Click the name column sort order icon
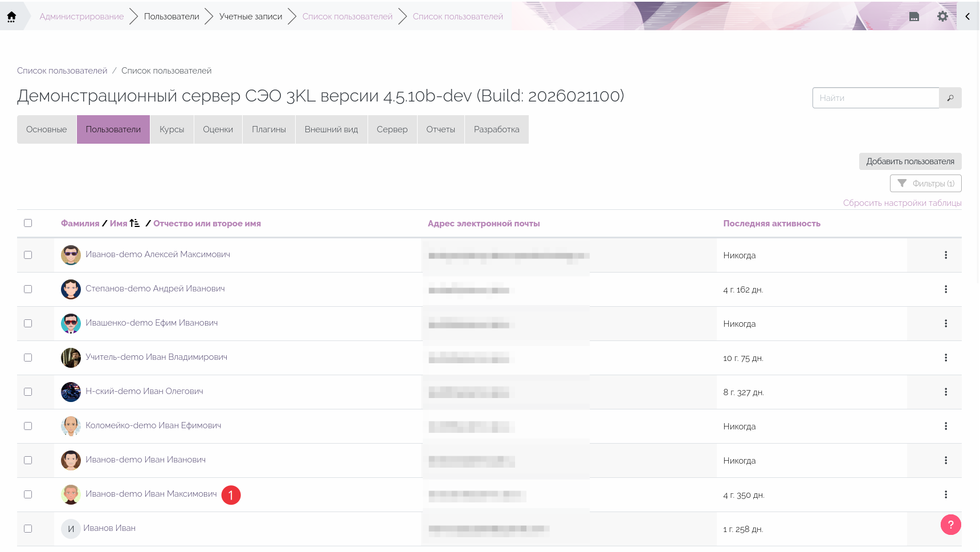This screenshot has width=980, height=552. [x=135, y=224]
